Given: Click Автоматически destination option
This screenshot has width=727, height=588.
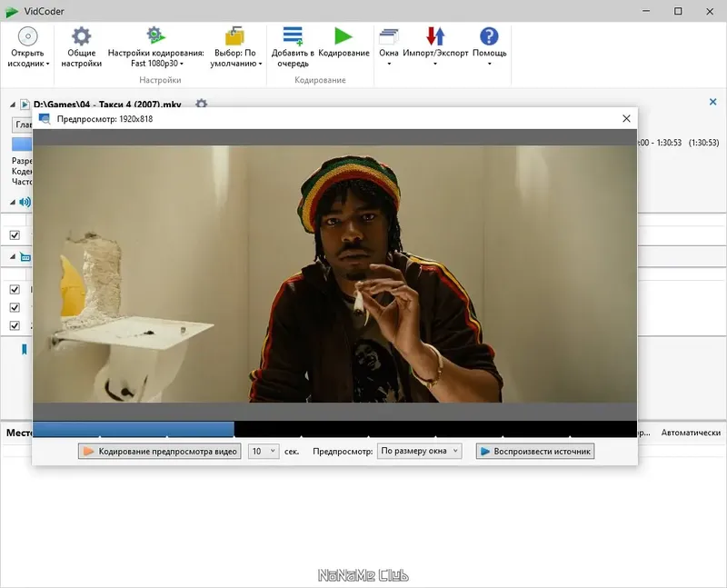Looking at the screenshot, I should coord(691,433).
